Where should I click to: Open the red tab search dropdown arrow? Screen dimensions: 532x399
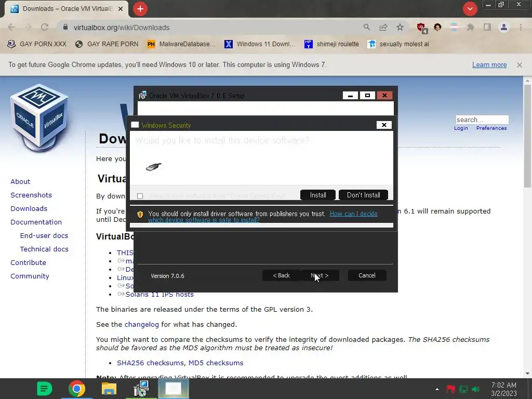tap(470, 9)
